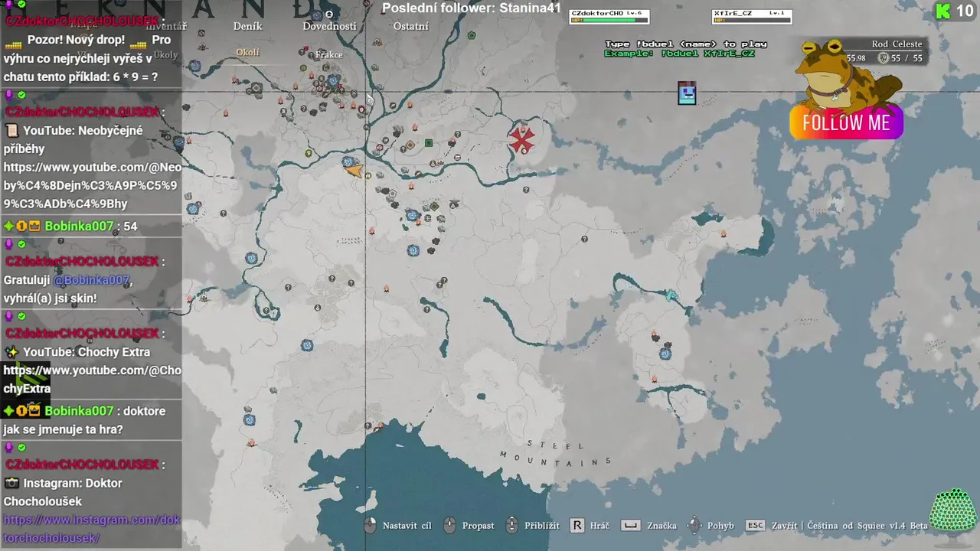This screenshot has width=980, height=551.
Task: Click the Rod Celeste label
Action: point(897,44)
